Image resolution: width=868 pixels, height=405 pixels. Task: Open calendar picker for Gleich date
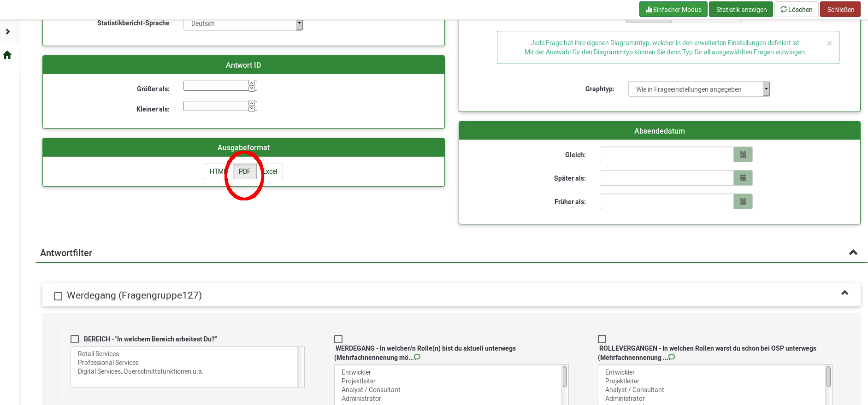743,155
